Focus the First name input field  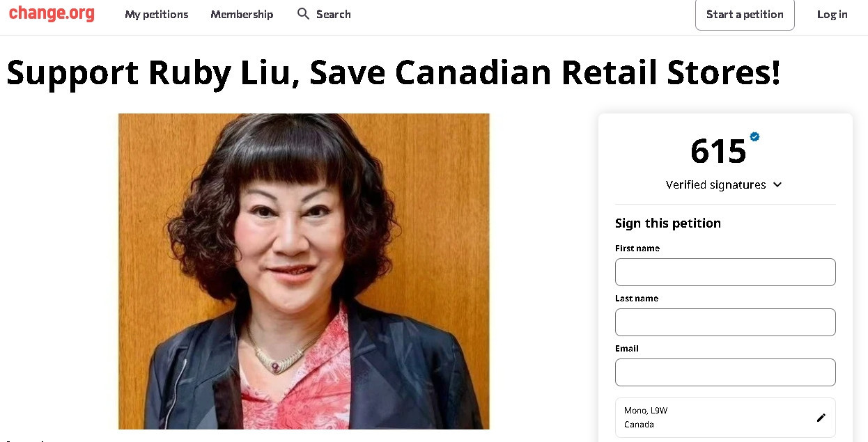[725, 272]
